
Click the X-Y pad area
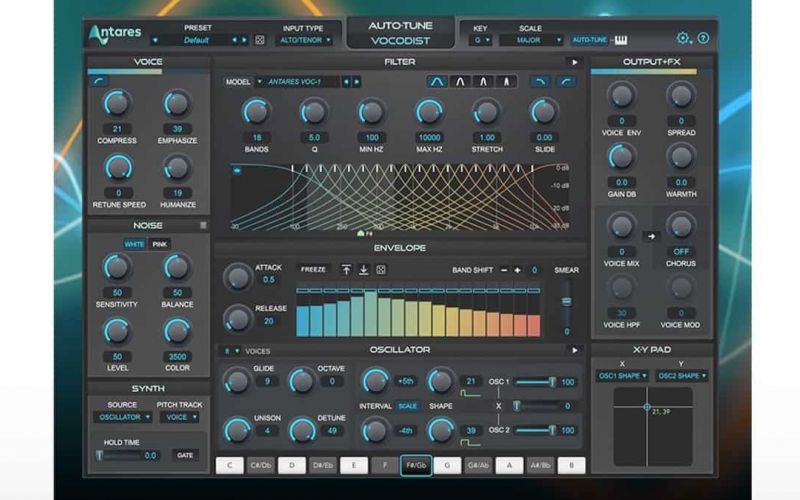(652, 425)
